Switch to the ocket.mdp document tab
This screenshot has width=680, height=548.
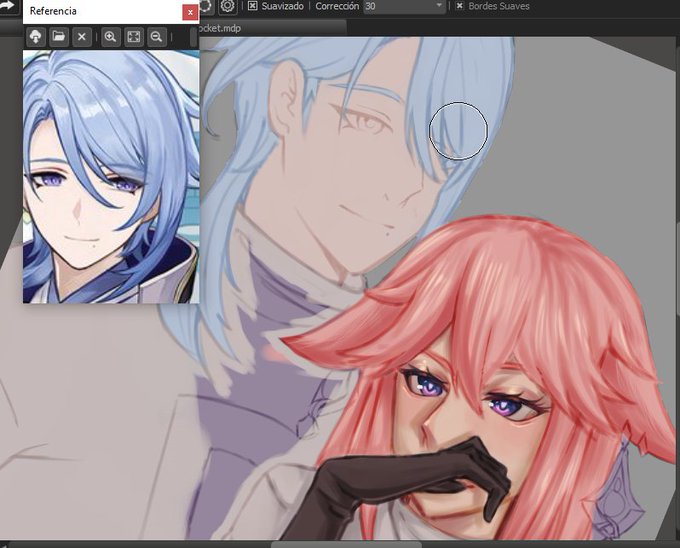point(272,28)
